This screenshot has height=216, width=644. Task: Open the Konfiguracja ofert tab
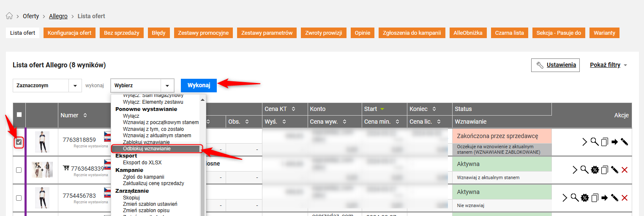point(69,33)
